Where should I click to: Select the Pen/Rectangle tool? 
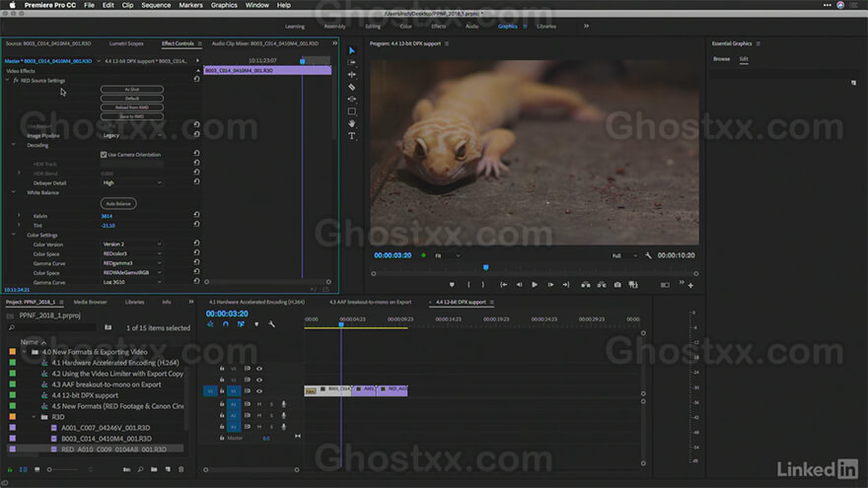click(x=351, y=111)
